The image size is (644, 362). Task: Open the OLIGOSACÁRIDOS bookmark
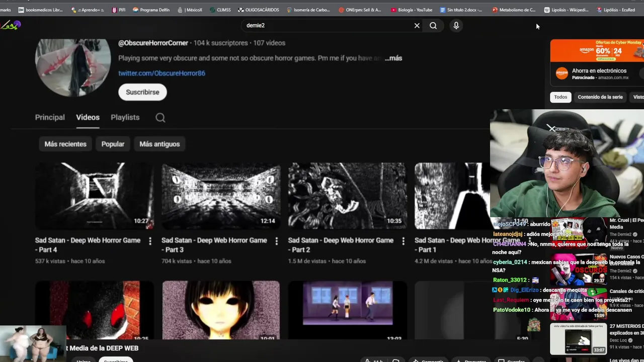pos(259,10)
